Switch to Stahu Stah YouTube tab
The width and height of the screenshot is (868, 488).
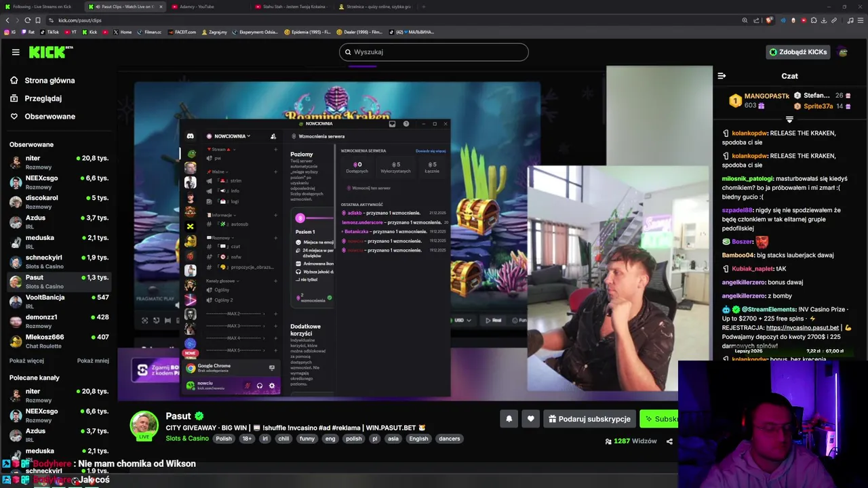(x=292, y=7)
